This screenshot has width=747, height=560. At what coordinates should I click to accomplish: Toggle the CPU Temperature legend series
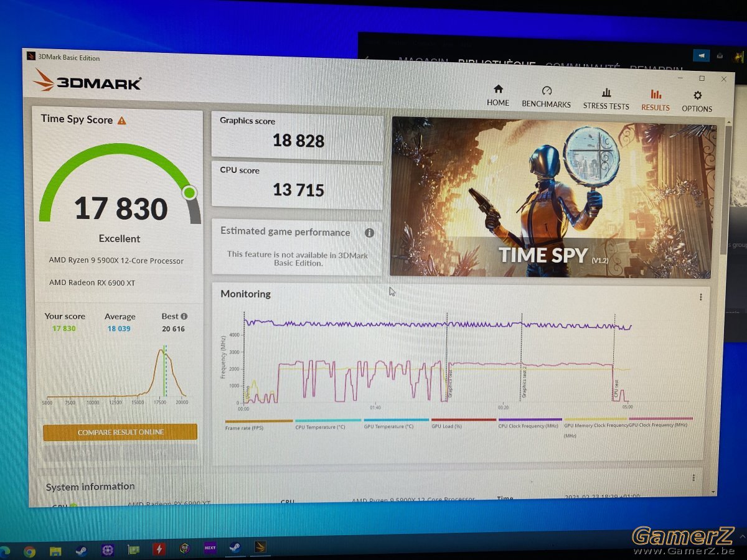328,424
